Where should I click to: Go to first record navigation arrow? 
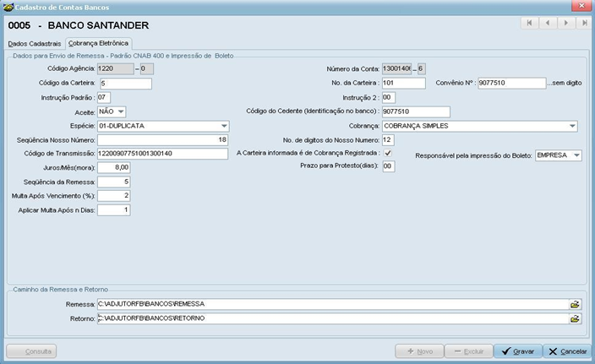coord(529,23)
